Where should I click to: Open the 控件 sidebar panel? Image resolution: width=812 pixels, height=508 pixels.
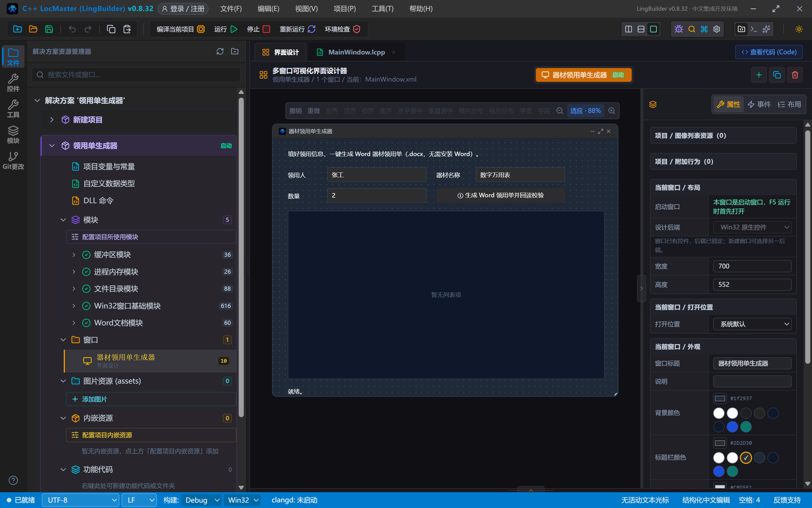(x=13, y=83)
